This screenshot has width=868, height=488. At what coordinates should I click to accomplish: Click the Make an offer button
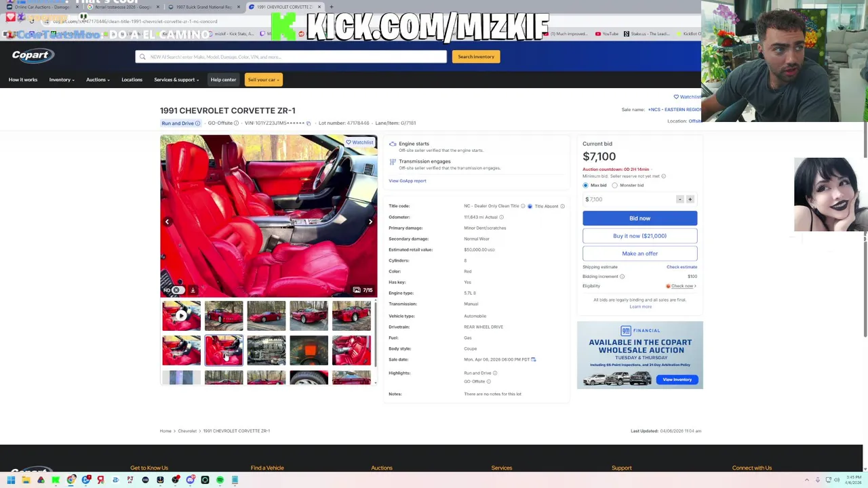tap(639, 253)
